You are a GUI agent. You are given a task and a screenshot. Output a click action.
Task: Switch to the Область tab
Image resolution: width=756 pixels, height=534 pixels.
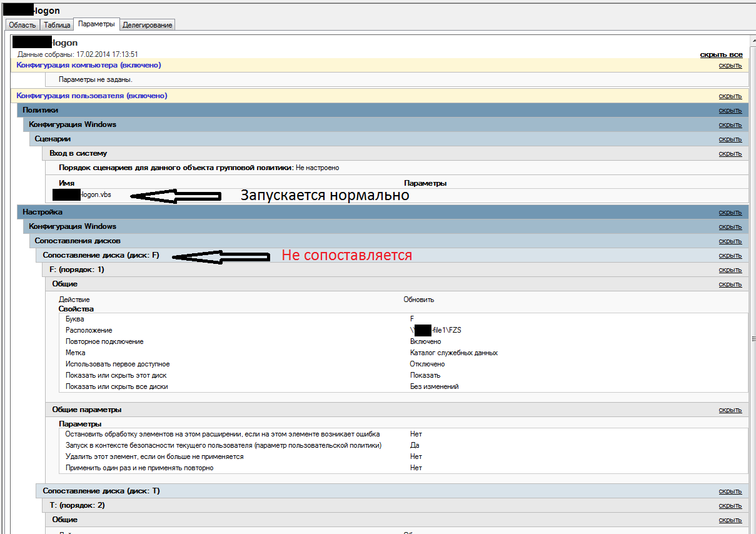[23, 25]
